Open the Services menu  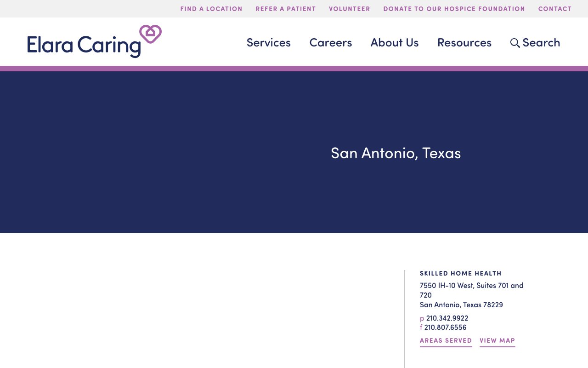click(269, 42)
